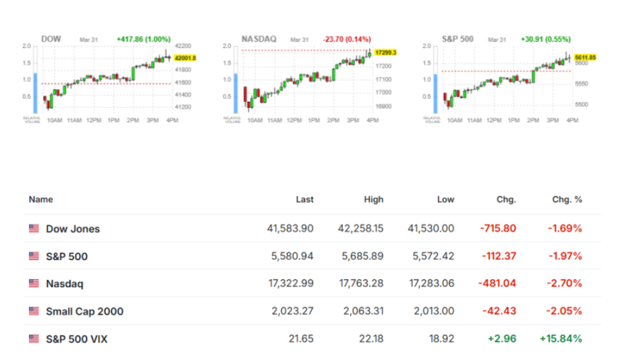Screen dimensions: 618x364
Task: Click S&P 500 high value 5,685.89
Action: [x=362, y=256]
